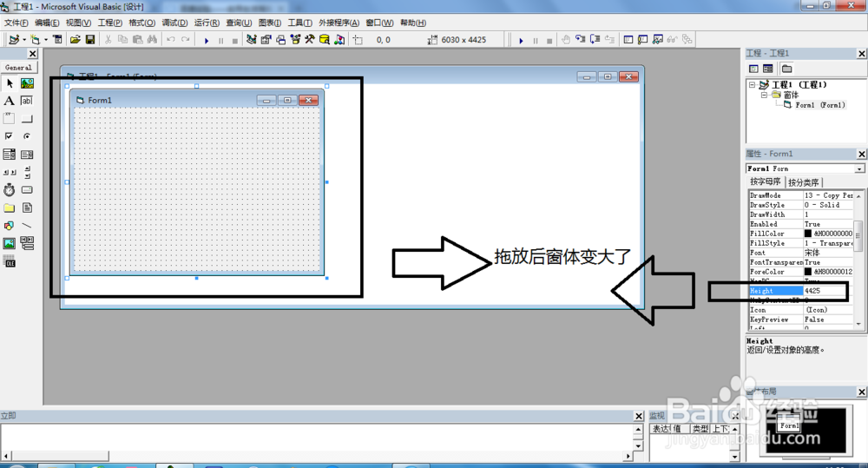Viewport: 868px width, 468px height.
Task: Select the FileListBox control tool
Action: 27,208
